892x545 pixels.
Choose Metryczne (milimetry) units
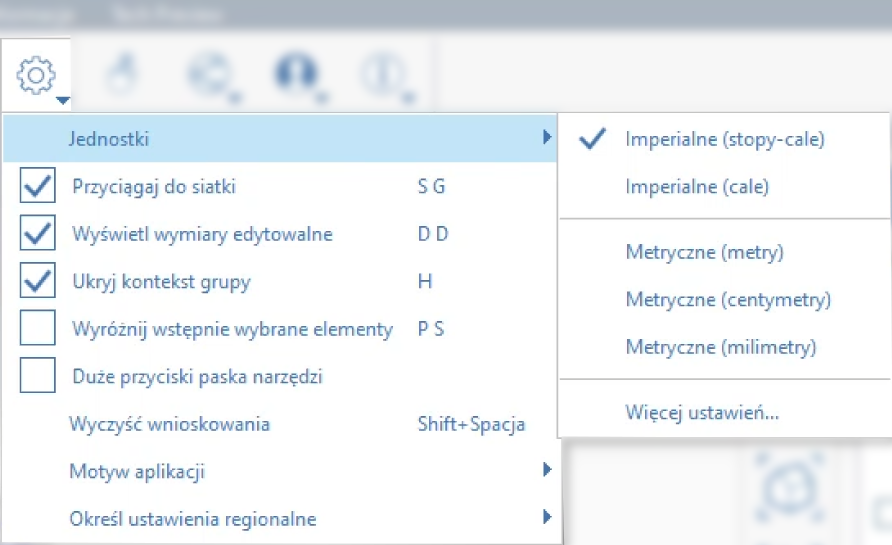coord(720,348)
